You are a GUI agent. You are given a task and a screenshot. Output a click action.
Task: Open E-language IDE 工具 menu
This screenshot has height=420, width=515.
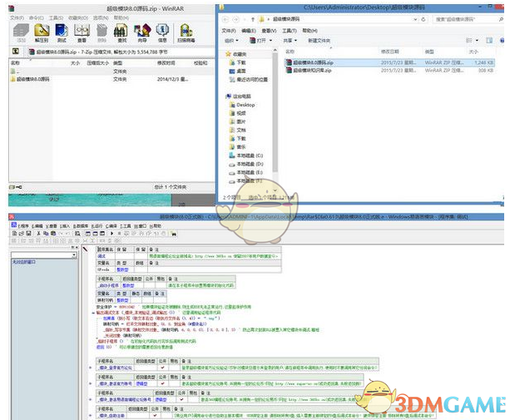pyautogui.click(x=125, y=226)
